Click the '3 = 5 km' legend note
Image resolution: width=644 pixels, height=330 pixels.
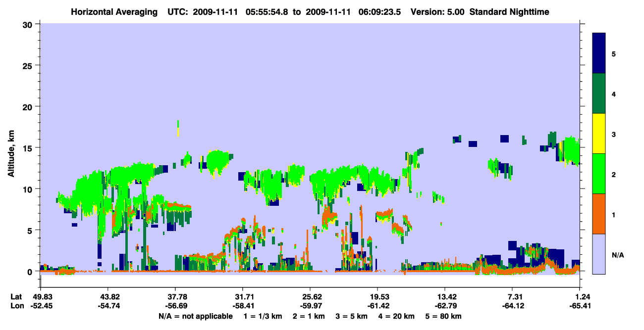(351, 316)
